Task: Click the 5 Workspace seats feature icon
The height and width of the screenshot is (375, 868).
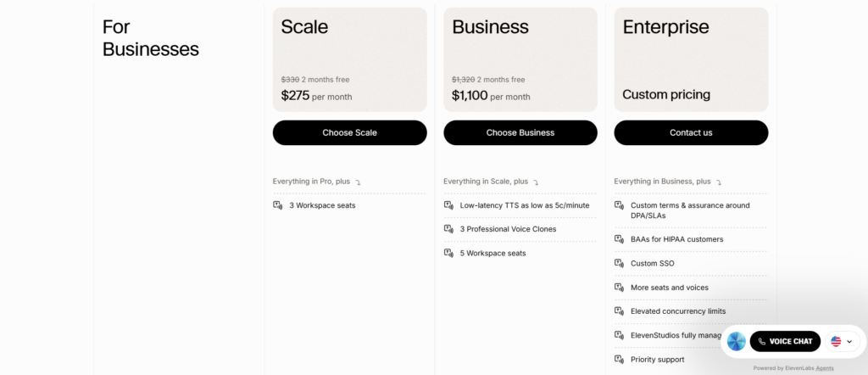Action: click(448, 253)
